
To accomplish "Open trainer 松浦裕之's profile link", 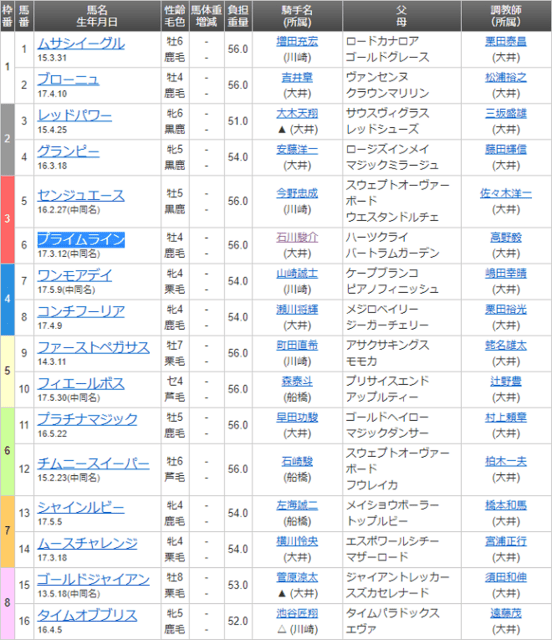I will [x=505, y=77].
